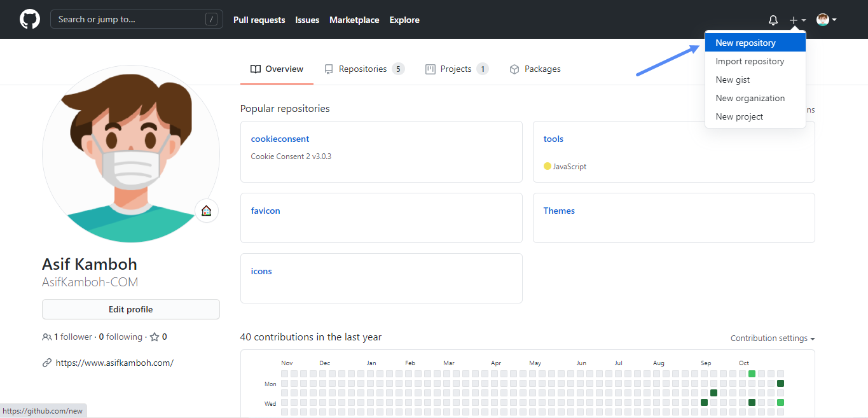
Task: Click the website link icon beside asifkamboh.com
Action: (x=46, y=362)
